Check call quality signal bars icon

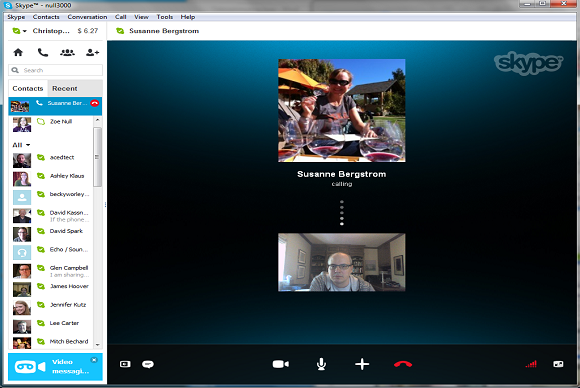pyautogui.click(x=531, y=364)
